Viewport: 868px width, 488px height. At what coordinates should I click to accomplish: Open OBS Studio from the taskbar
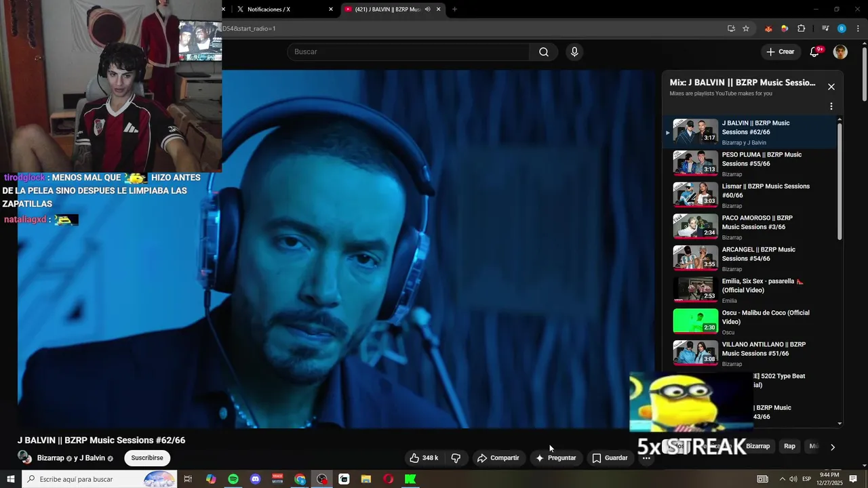pyautogui.click(x=322, y=479)
